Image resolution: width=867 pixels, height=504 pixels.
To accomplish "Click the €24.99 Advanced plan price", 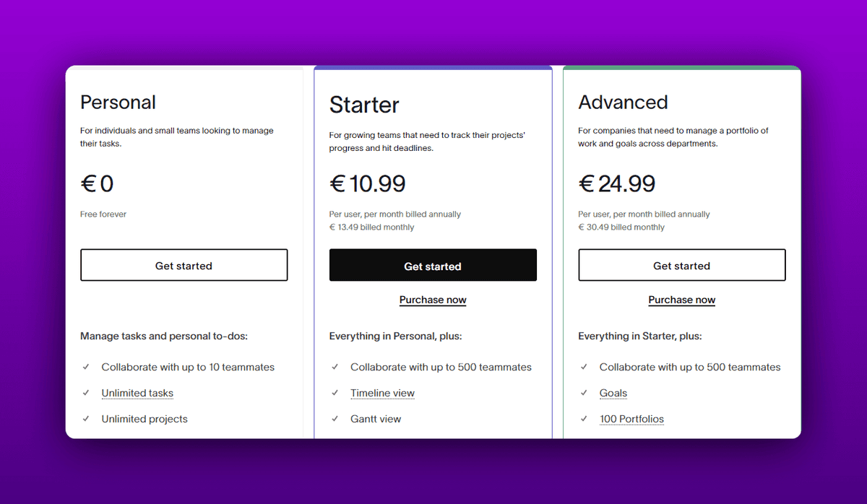I will (617, 184).
